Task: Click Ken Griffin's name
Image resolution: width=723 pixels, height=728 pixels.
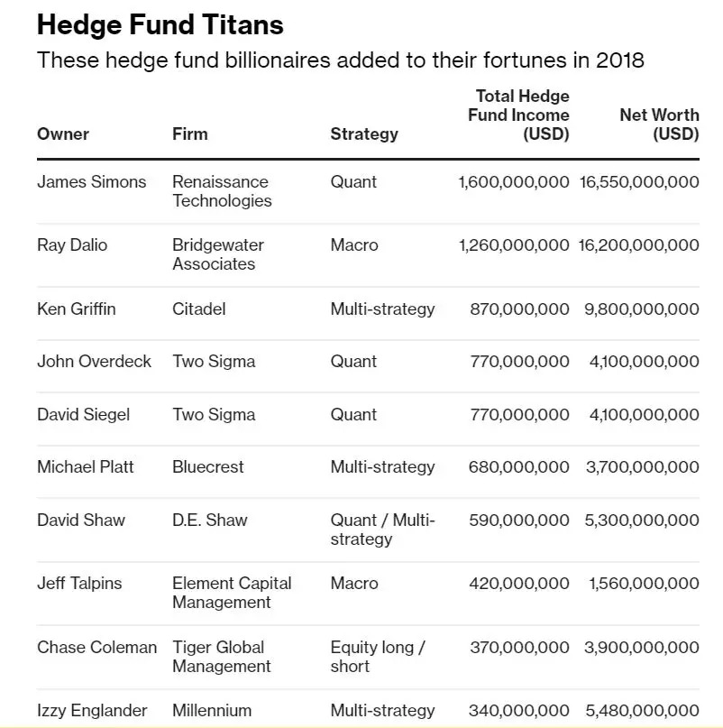Action: pyautogui.click(x=77, y=309)
